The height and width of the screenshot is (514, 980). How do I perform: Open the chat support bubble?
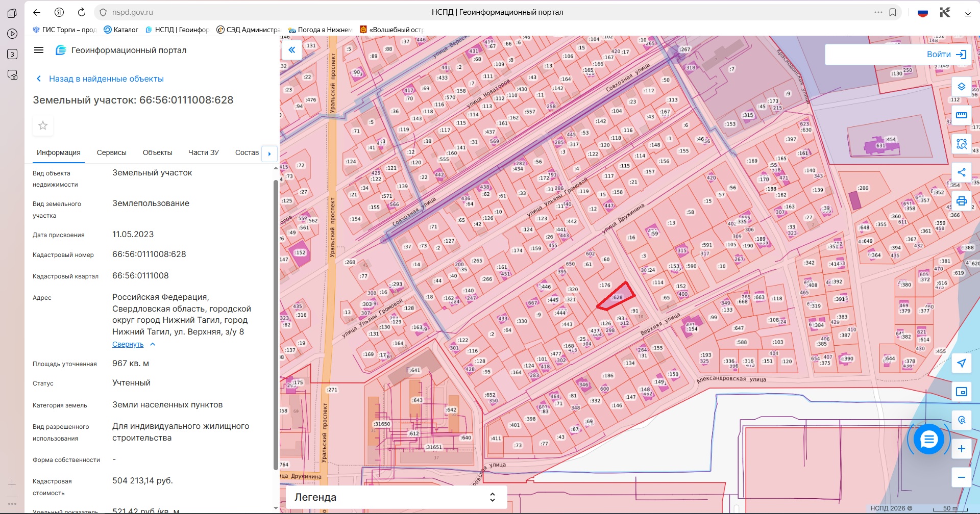[928, 439]
